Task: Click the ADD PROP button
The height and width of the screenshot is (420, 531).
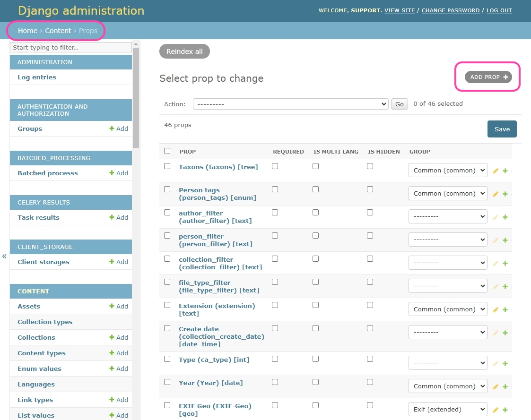Action: tap(488, 77)
